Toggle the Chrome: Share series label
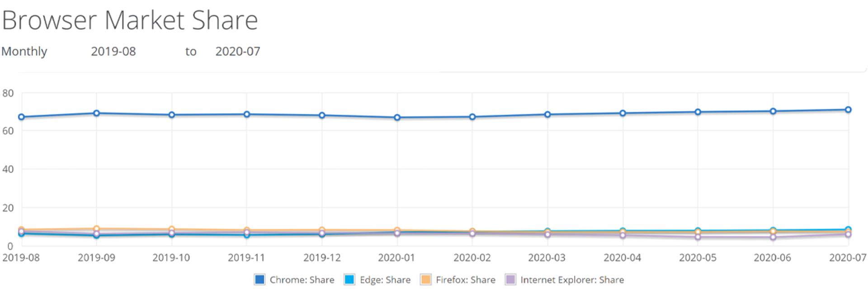Screen dimensions: 868x294 [302, 280]
